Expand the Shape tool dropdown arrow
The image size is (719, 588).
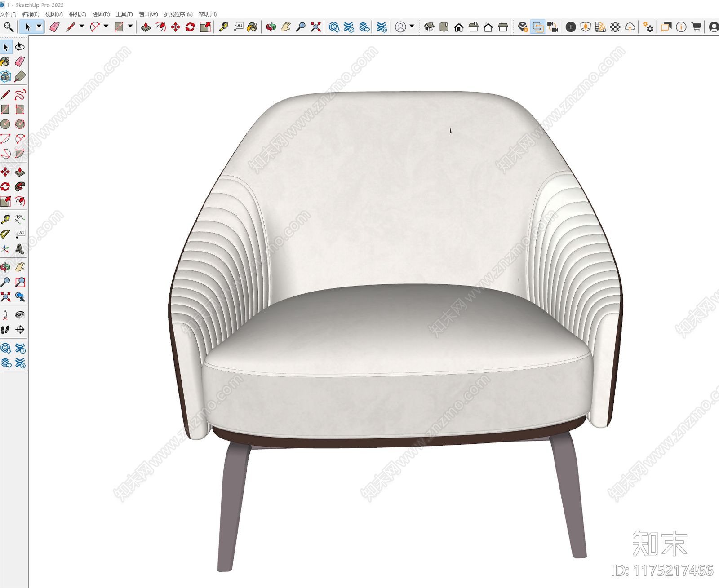point(130,27)
